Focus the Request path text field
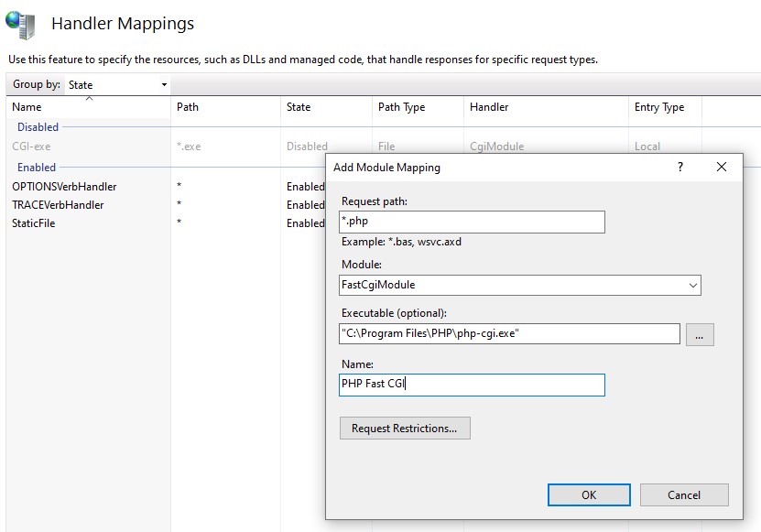This screenshot has height=532, width=761. [x=472, y=222]
